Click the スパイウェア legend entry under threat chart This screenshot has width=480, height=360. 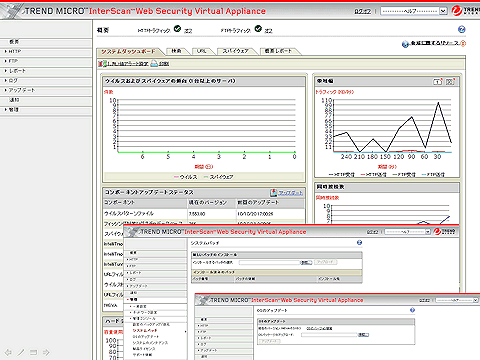(x=218, y=177)
